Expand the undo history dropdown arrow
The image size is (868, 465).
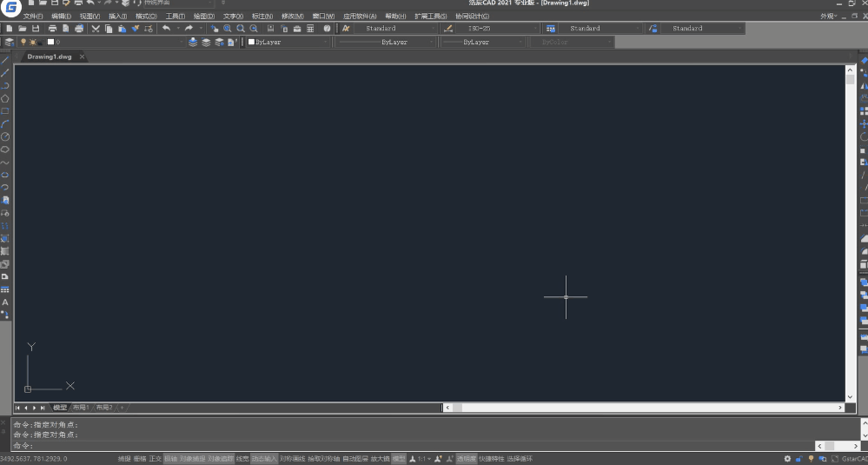click(x=178, y=28)
